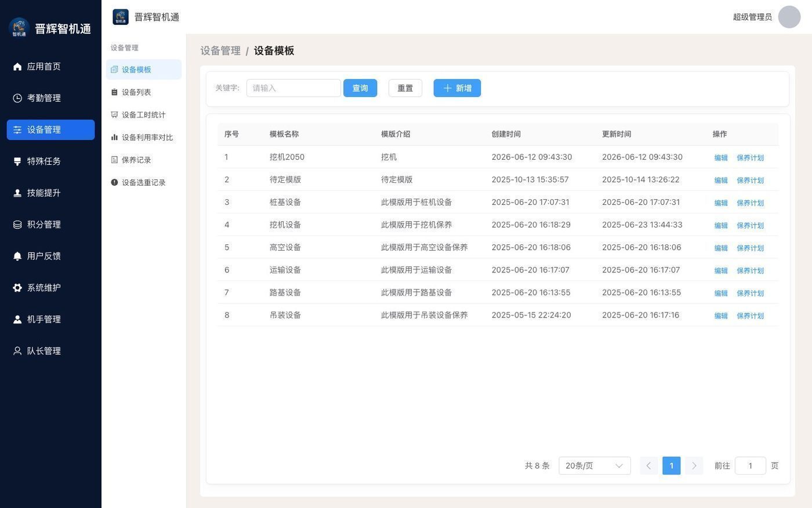Click 编辑 for 桩基设备 row
The width and height of the screenshot is (812, 508).
(x=721, y=203)
